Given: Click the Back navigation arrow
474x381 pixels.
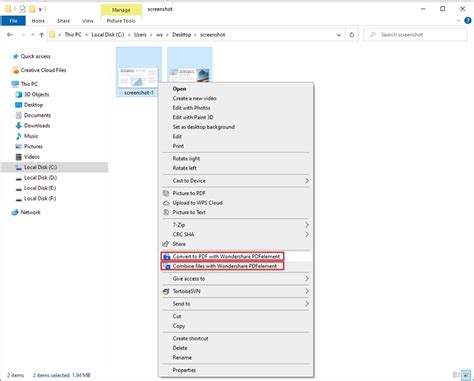Looking at the screenshot, I should 10,35.
